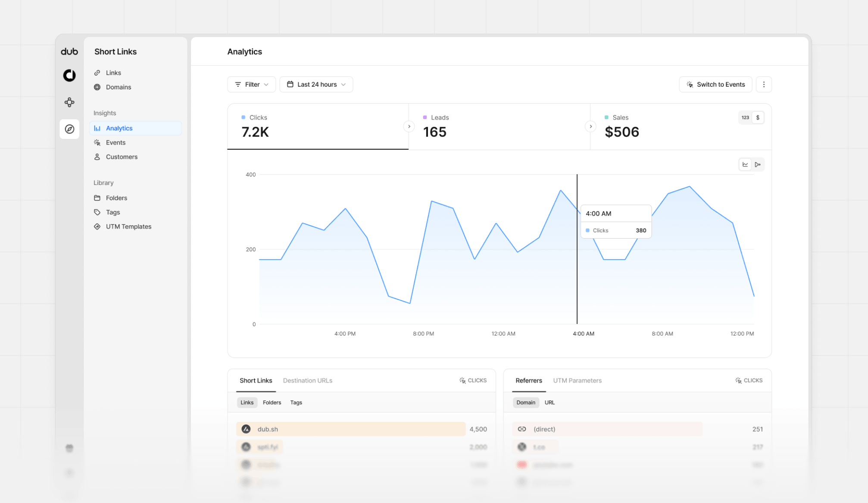The width and height of the screenshot is (868, 503).
Task: Switch to the UTM Parameters tab
Action: click(x=577, y=380)
